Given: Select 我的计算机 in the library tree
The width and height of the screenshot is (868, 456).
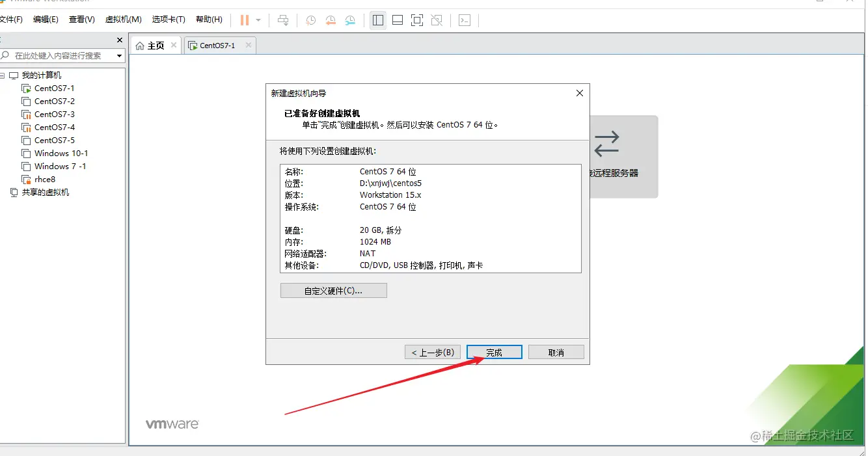Looking at the screenshot, I should (x=42, y=75).
